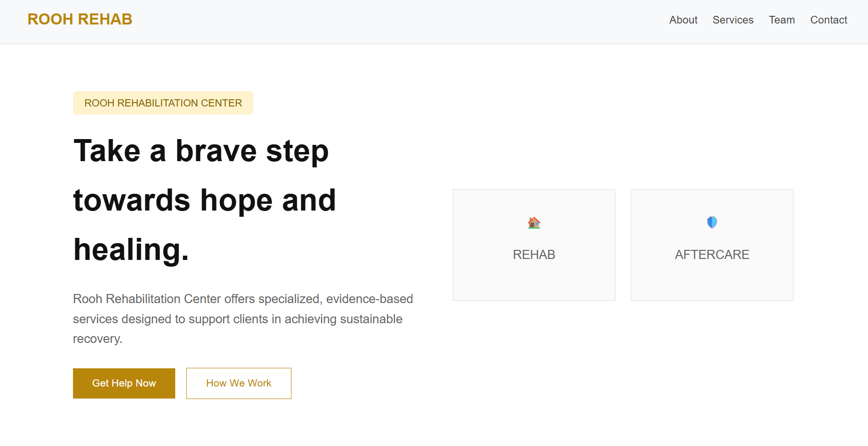
Task: Click the "Take a brave step" headline line
Action: point(201,151)
